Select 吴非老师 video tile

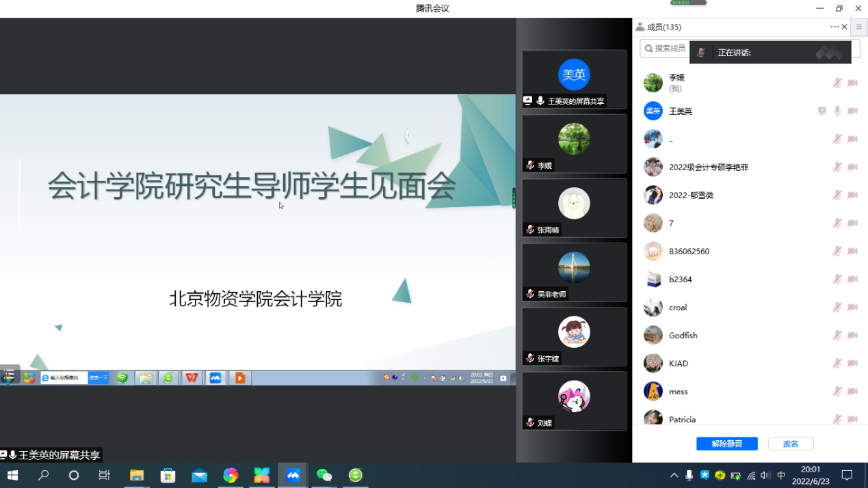click(x=574, y=272)
